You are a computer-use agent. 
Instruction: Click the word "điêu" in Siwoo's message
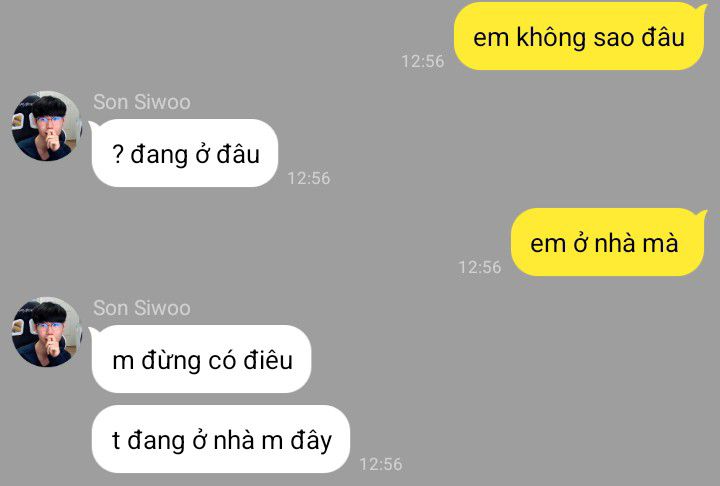coord(268,360)
